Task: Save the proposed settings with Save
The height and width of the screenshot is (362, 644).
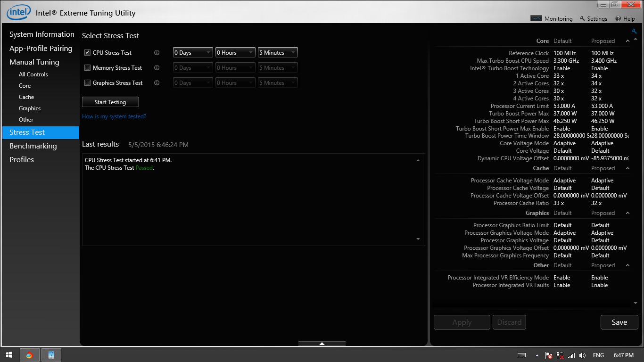Action: point(619,322)
